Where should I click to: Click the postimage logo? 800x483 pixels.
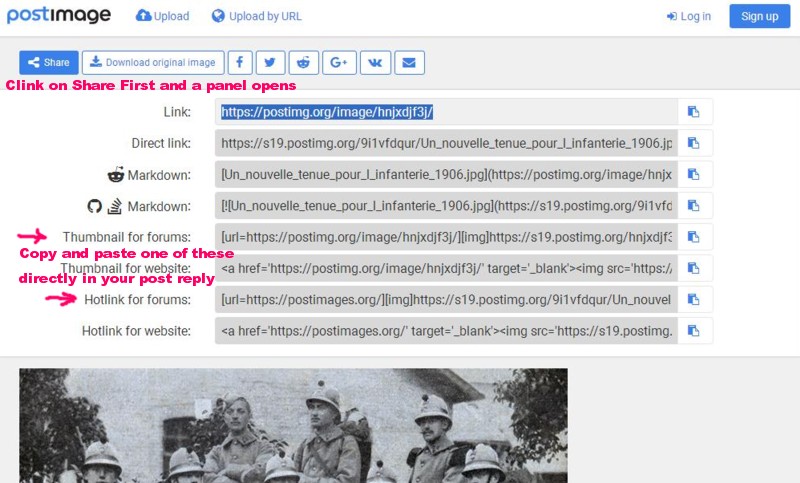pos(59,15)
